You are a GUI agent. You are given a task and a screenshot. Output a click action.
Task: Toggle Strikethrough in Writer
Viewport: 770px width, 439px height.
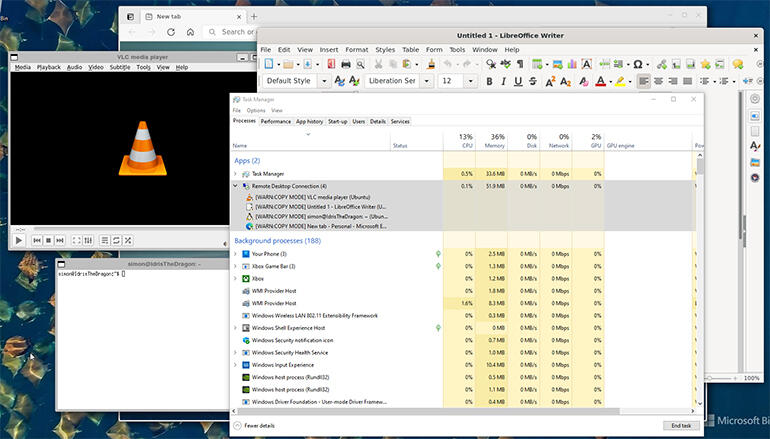point(533,82)
